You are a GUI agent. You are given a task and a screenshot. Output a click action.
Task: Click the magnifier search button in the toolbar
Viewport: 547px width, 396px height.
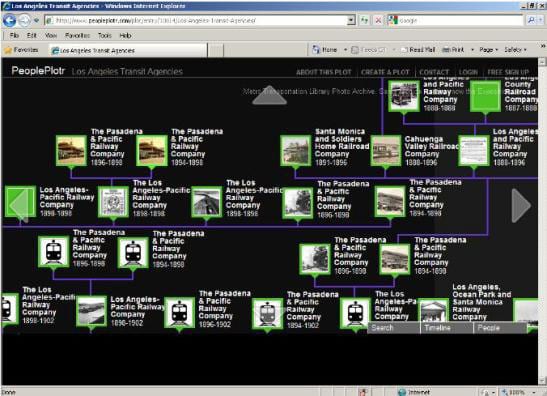coord(531,20)
